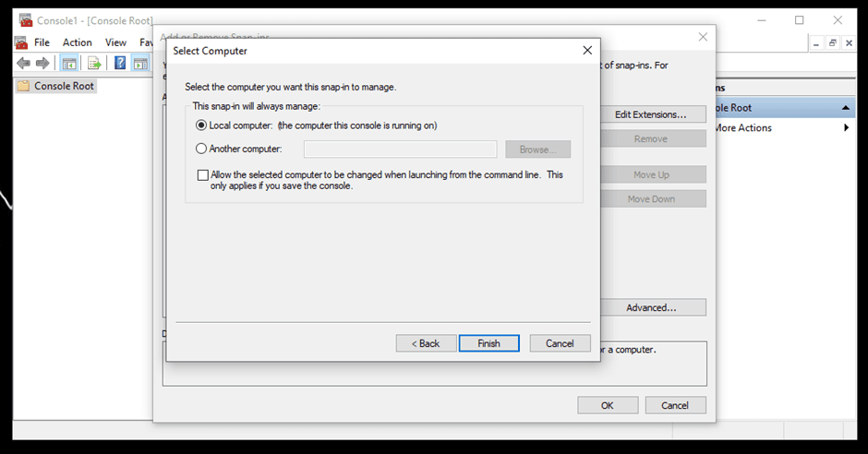Click the Move Down button
The width and height of the screenshot is (868, 454).
(x=651, y=199)
